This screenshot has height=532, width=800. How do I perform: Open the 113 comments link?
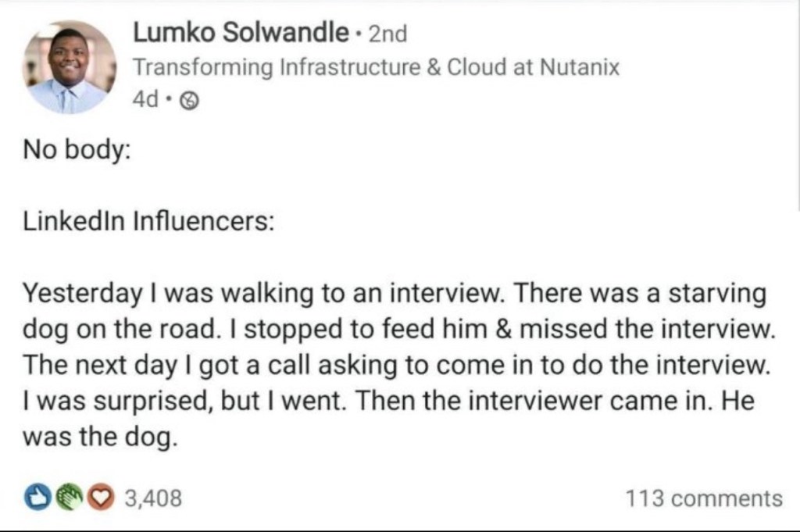[x=704, y=498]
